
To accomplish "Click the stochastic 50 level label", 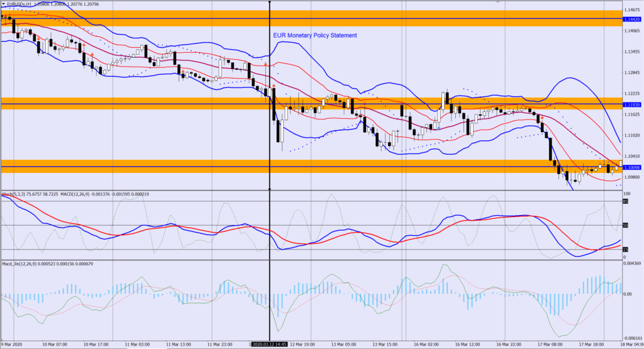I will click(626, 225).
